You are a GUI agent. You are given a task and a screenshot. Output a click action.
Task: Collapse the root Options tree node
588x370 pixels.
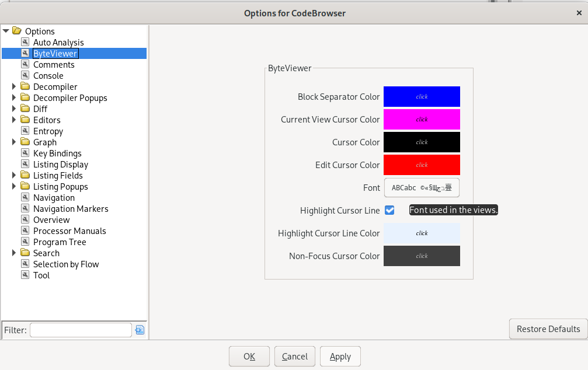point(6,31)
